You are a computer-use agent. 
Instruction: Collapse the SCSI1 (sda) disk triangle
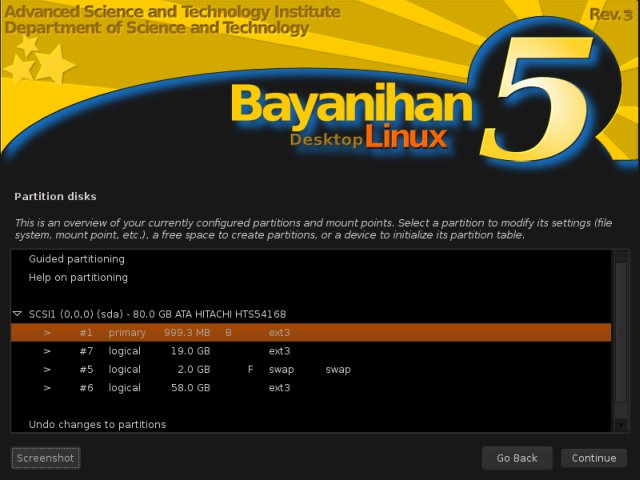17,314
